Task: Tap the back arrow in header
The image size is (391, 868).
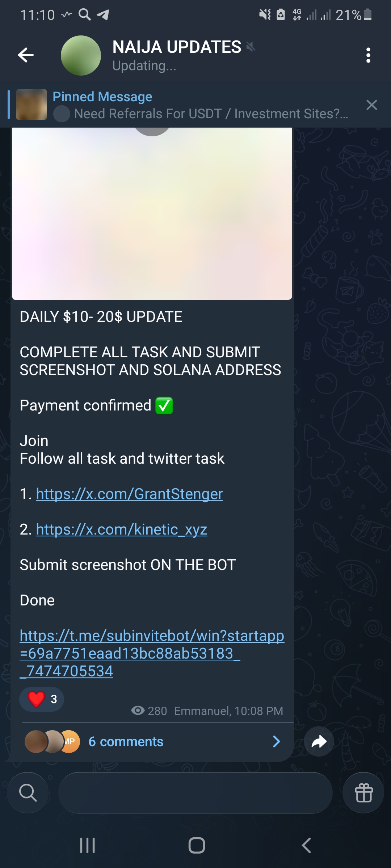Action: pyautogui.click(x=26, y=55)
